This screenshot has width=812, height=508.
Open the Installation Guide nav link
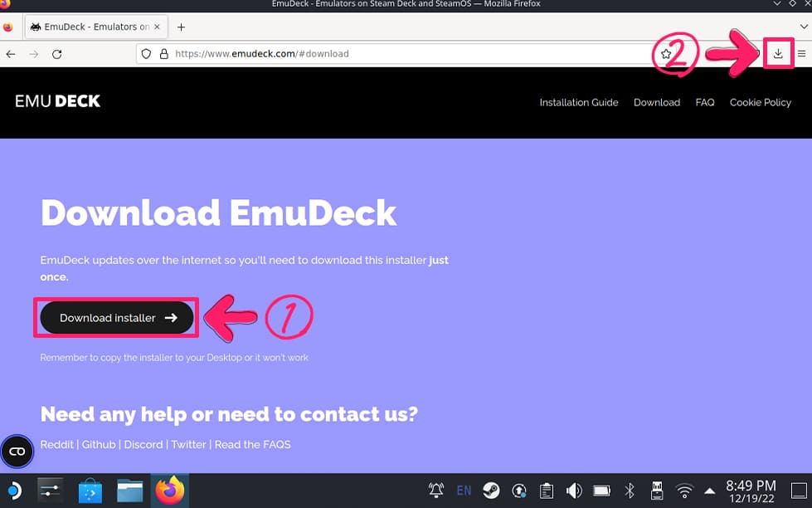pos(579,103)
